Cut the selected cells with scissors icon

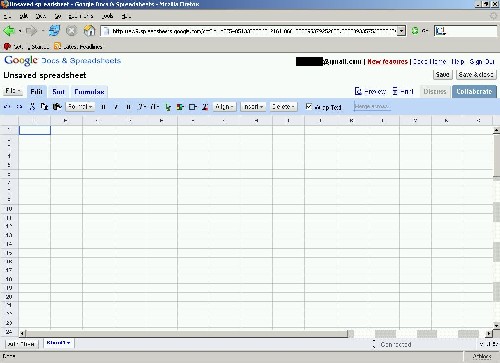tap(32, 107)
